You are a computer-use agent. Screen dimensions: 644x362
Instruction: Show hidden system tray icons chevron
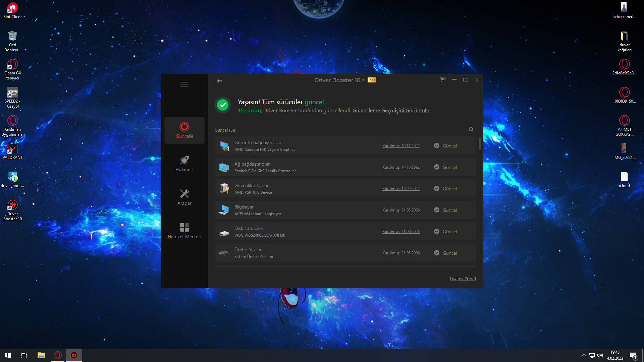tap(584, 355)
